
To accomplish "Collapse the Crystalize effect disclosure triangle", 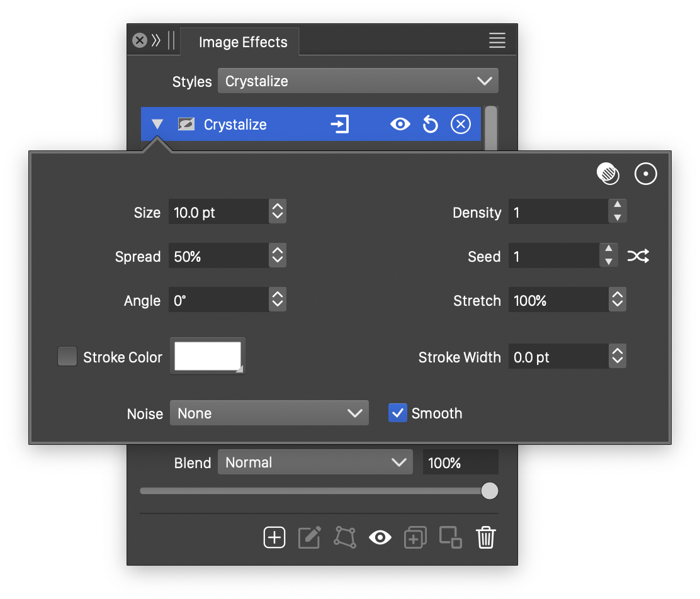I will click(x=157, y=125).
